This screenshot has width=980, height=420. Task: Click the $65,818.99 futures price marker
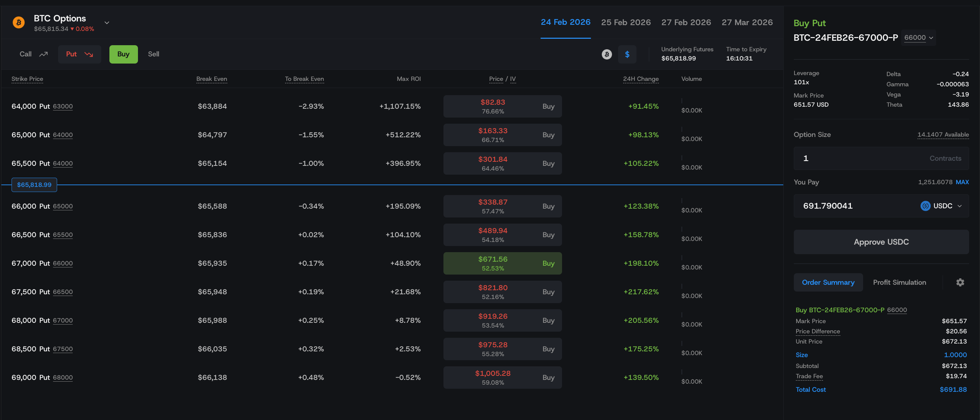34,185
